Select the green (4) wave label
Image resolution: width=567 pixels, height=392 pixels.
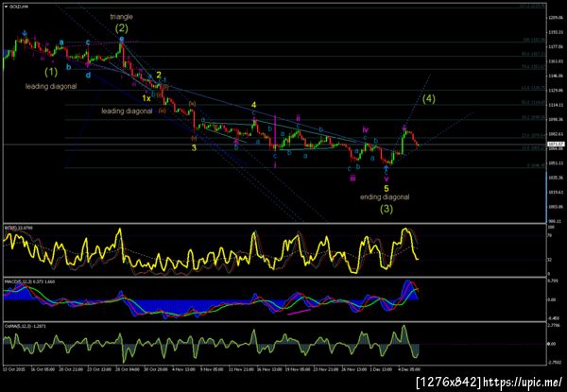(429, 99)
